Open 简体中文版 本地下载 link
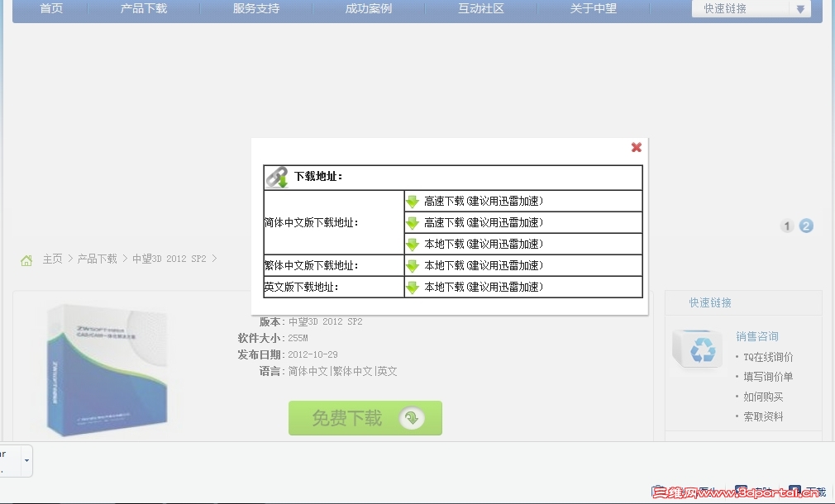Viewport: 835px width, 504px height. pyautogui.click(x=484, y=244)
